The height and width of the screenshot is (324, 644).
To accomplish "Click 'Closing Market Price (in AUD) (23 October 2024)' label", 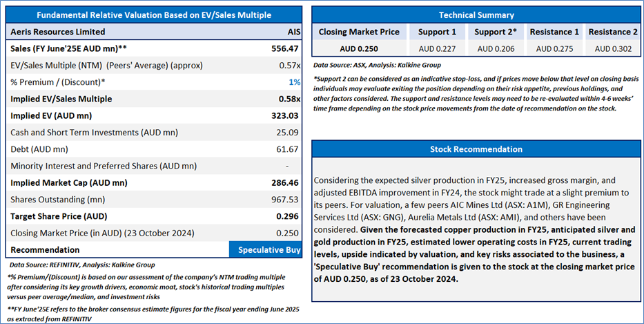I will [x=102, y=233].
